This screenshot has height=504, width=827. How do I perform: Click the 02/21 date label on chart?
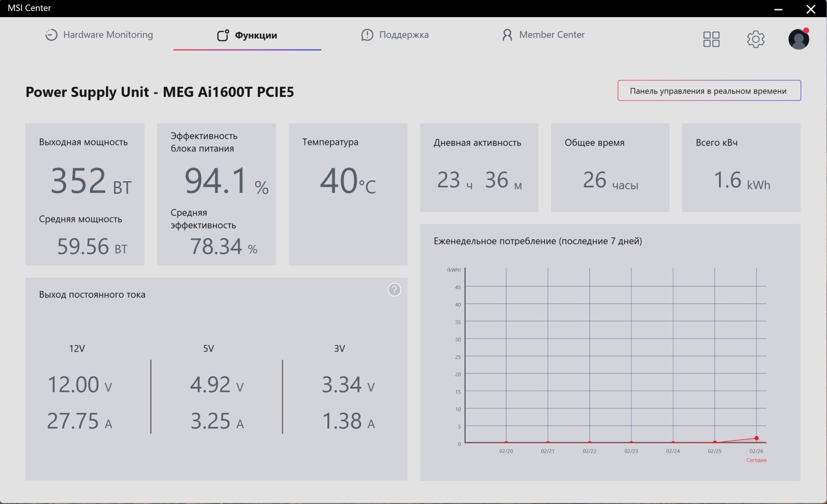pyautogui.click(x=547, y=451)
